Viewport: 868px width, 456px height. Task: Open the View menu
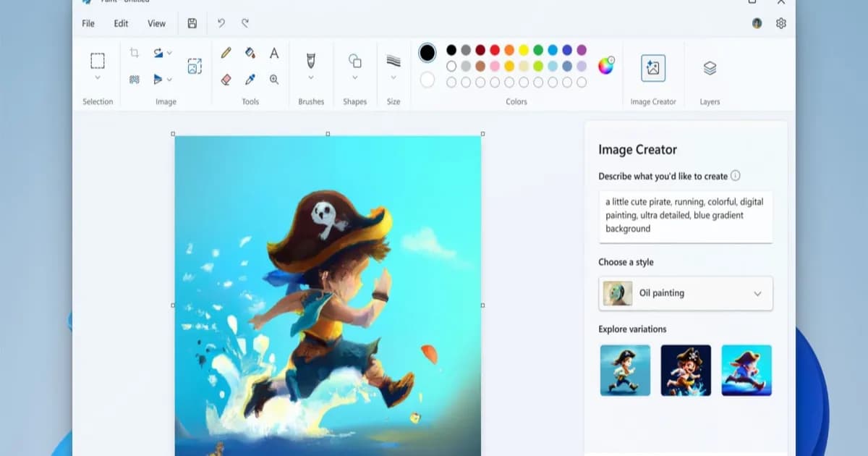click(x=156, y=23)
